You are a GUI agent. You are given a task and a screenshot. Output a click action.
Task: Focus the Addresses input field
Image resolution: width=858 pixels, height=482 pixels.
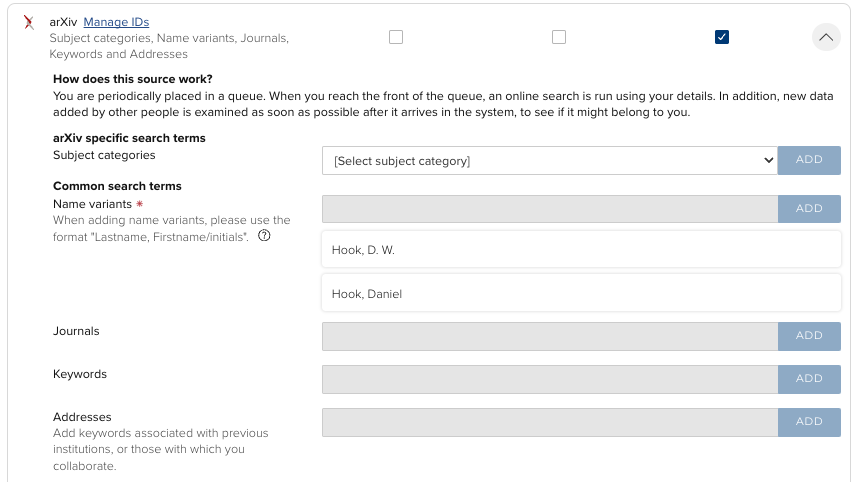click(549, 422)
